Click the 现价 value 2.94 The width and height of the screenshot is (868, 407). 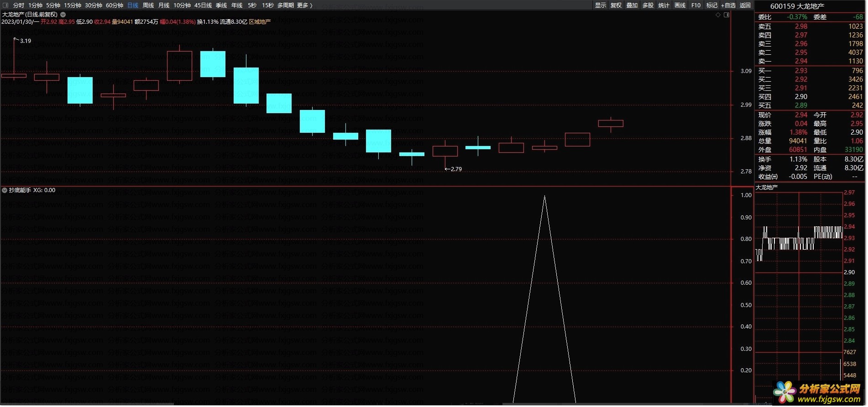pos(801,115)
